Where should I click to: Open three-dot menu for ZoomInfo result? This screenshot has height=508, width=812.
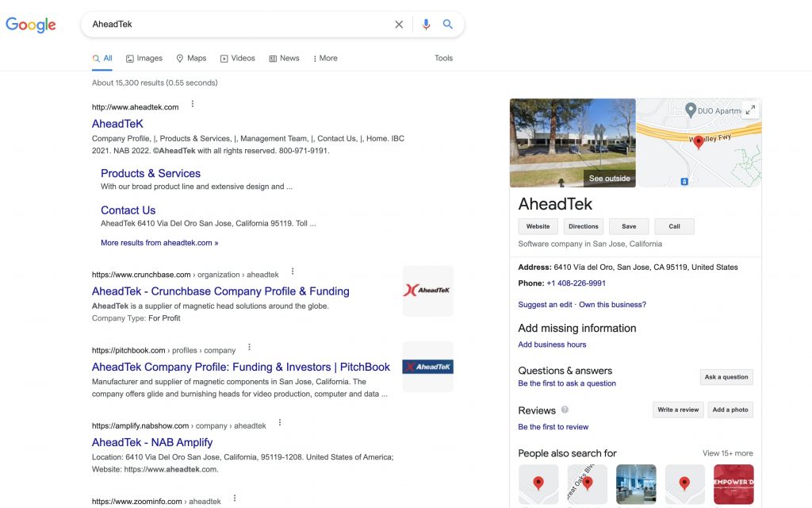(x=235, y=498)
